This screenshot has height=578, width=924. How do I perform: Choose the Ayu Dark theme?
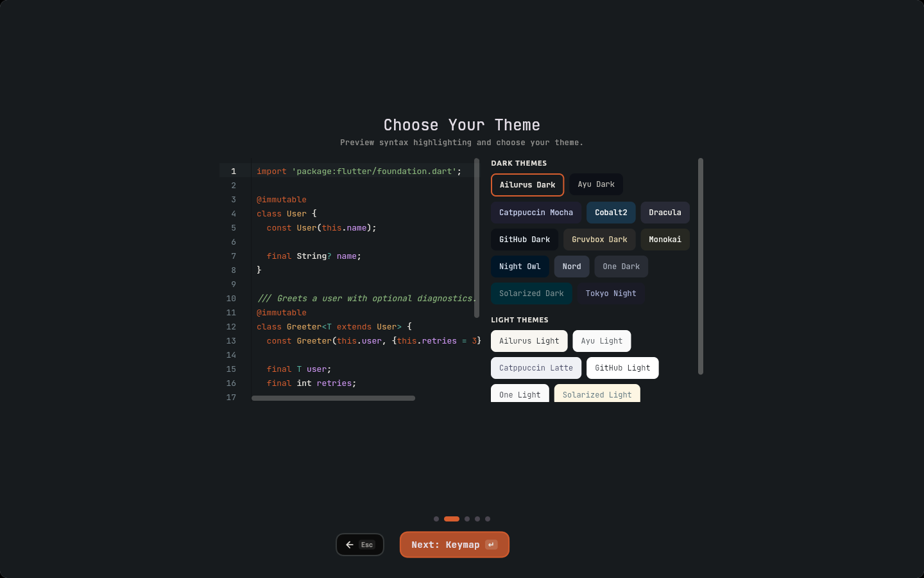[596, 184]
